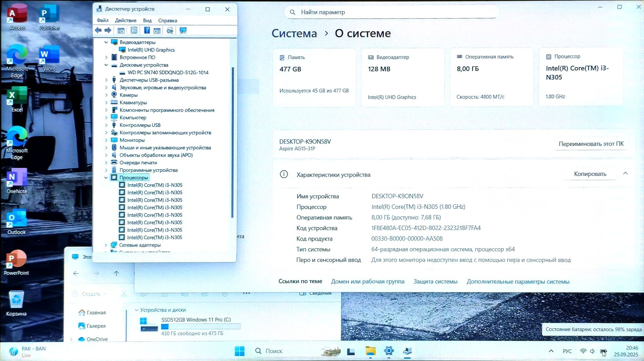The height and width of the screenshot is (361, 644).
Task: Select Intel(R) UHD Graphics device
Action: click(x=151, y=50)
